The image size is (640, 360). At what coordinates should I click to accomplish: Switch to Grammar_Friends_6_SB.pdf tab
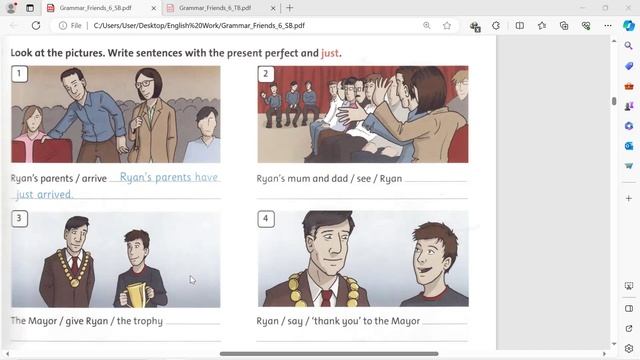point(96,8)
